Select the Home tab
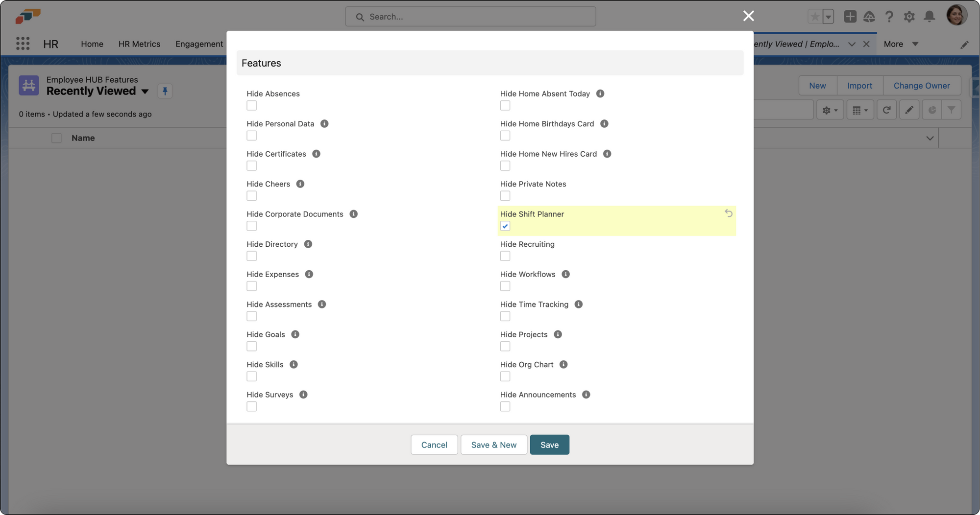Screen dimensions: 980x515 pyautogui.click(x=92, y=44)
